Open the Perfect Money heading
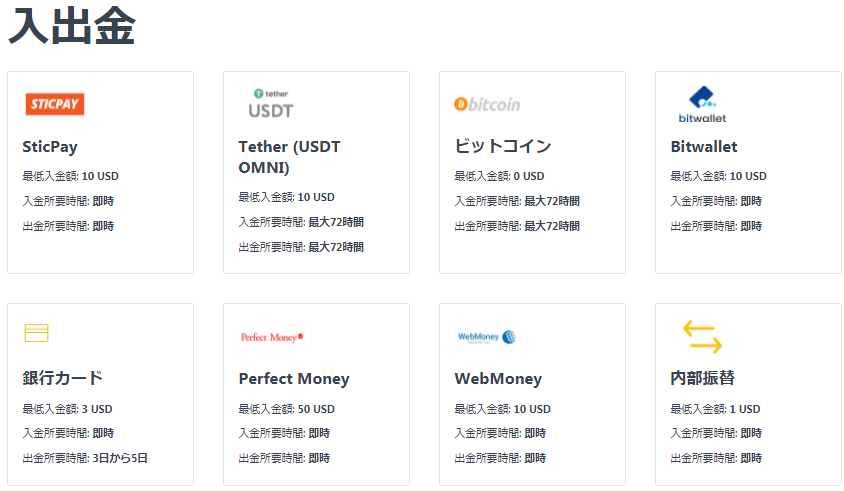The height and width of the screenshot is (491, 844). (x=294, y=378)
